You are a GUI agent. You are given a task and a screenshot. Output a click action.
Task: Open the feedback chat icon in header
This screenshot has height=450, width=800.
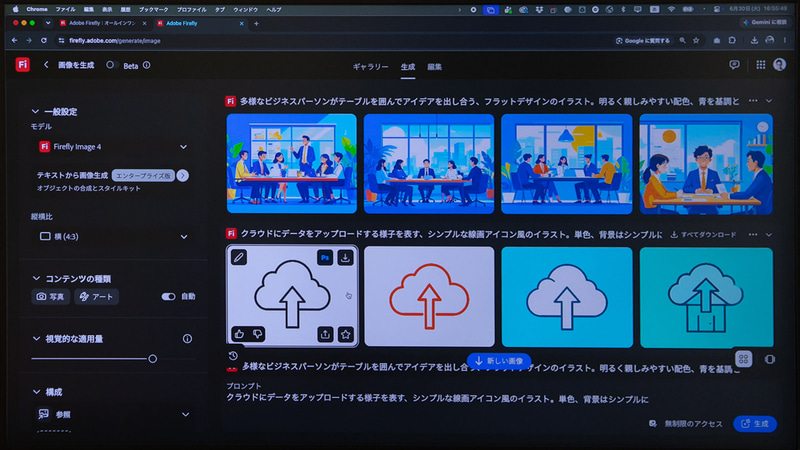click(734, 65)
